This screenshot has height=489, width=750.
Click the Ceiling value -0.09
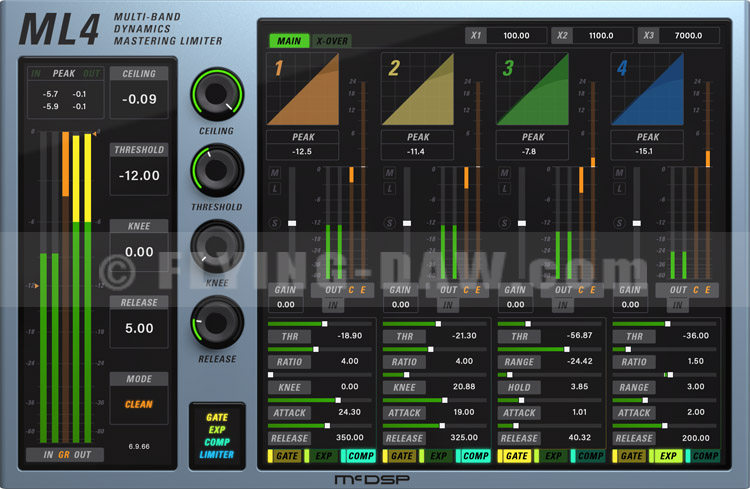tap(139, 99)
